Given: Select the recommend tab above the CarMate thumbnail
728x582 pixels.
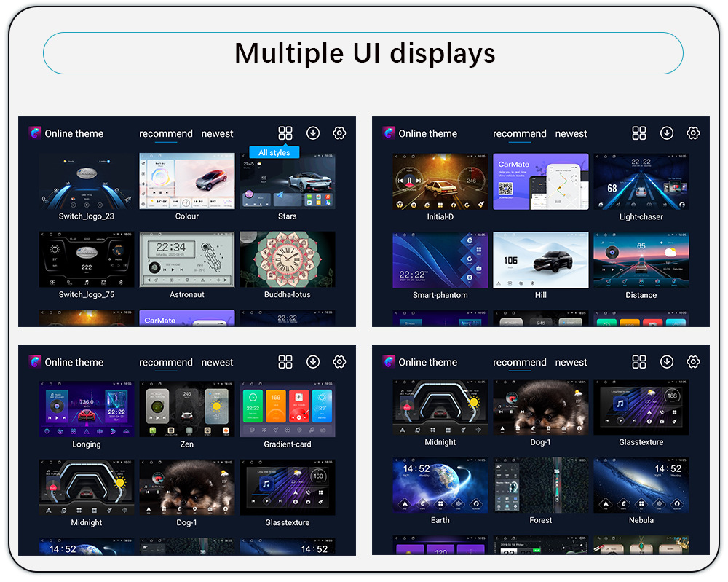Looking at the screenshot, I should pos(519,134).
